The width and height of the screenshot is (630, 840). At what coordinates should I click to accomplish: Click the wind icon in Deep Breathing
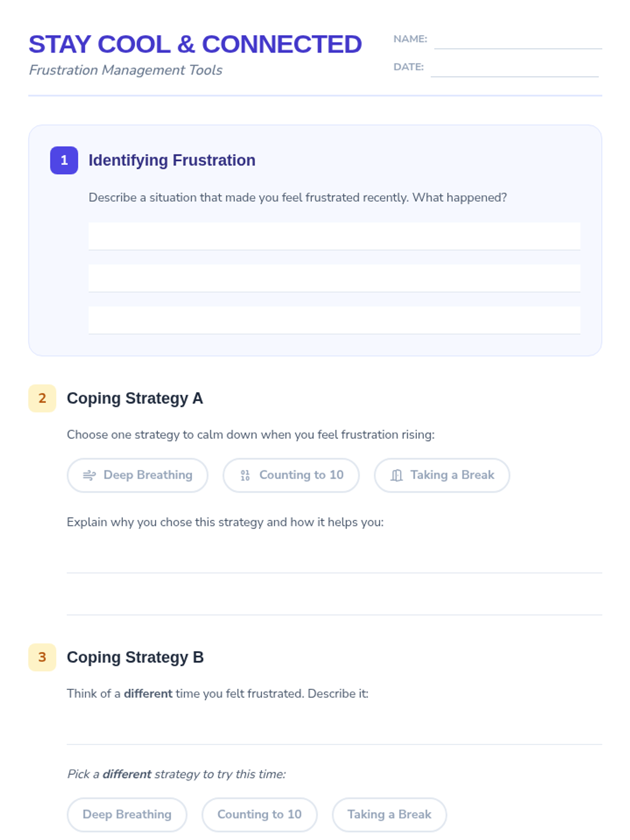click(x=89, y=475)
